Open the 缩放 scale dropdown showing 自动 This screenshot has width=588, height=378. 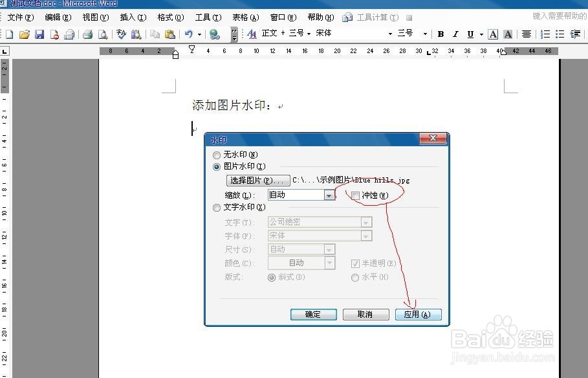click(x=329, y=194)
